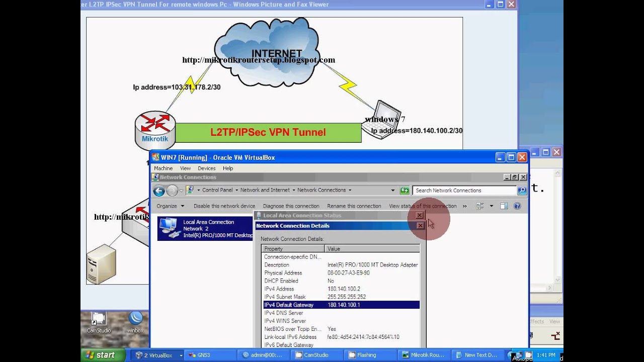Screen dimensions: 644x362
Task: Switch to the GNS3 taskbar button
Action: pyautogui.click(x=209, y=355)
